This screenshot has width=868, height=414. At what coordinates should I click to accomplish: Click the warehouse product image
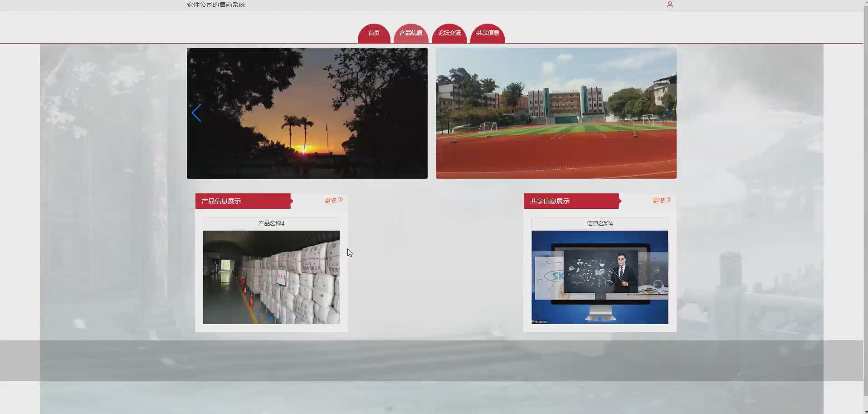point(271,277)
